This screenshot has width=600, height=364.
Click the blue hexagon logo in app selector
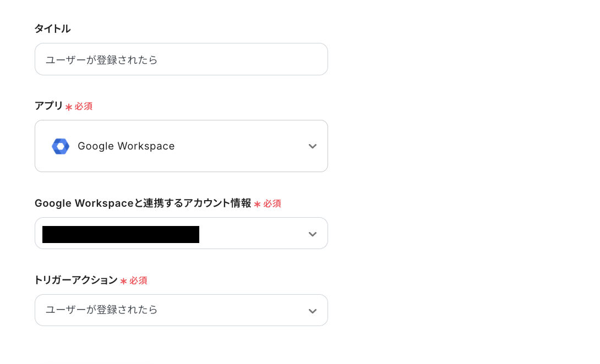[61, 146]
